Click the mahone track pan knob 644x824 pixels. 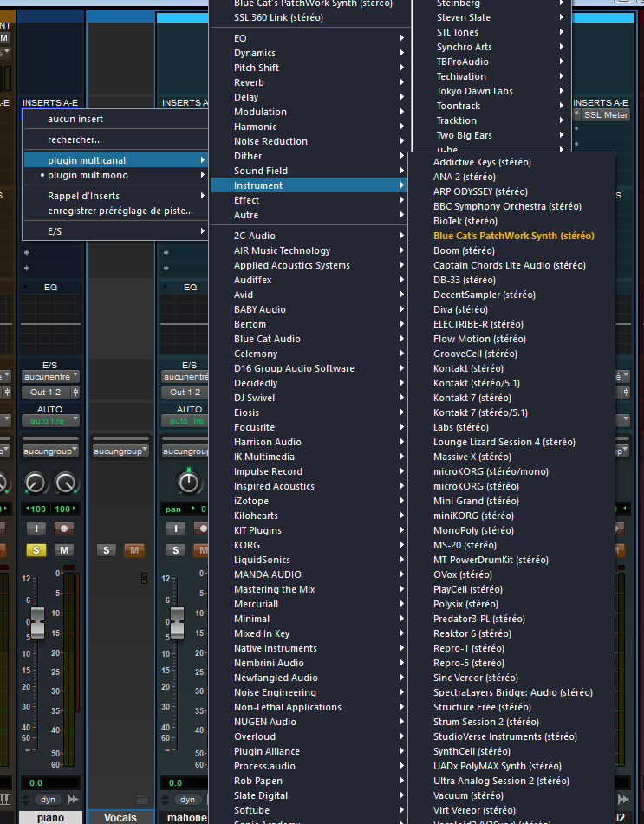point(189,483)
